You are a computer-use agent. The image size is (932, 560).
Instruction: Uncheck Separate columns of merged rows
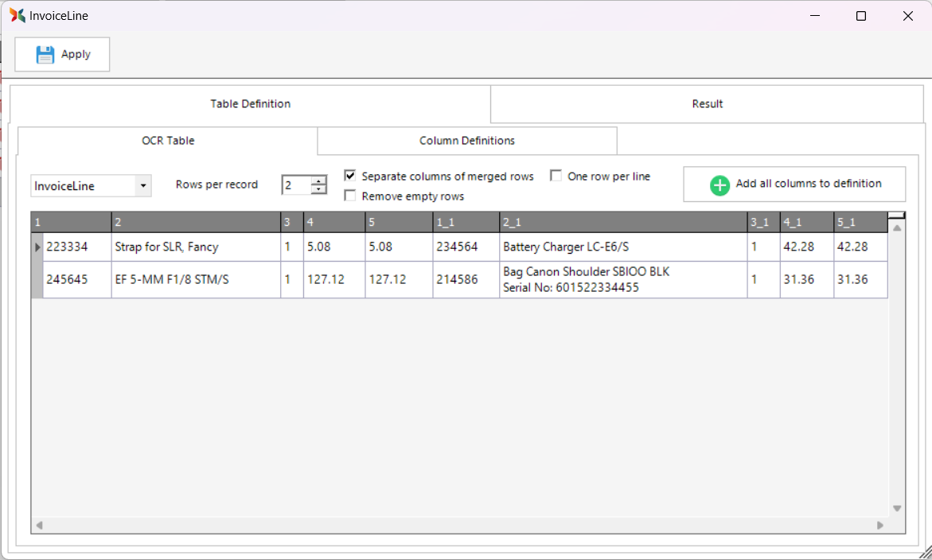[x=350, y=176]
